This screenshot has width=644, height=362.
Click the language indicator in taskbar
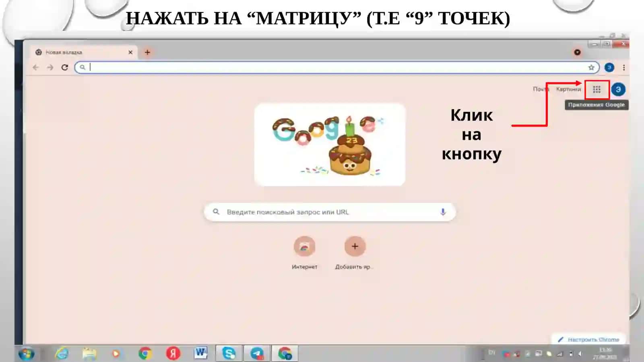pyautogui.click(x=491, y=352)
